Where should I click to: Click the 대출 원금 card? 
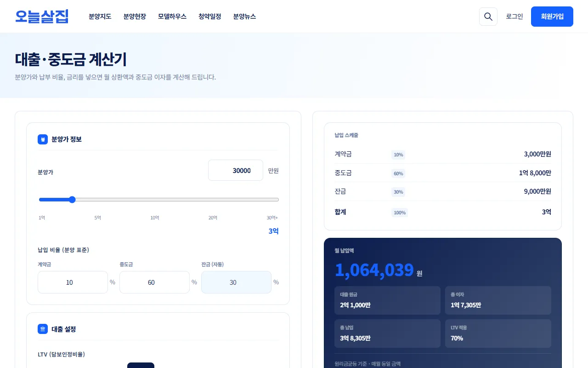coord(387,300)
